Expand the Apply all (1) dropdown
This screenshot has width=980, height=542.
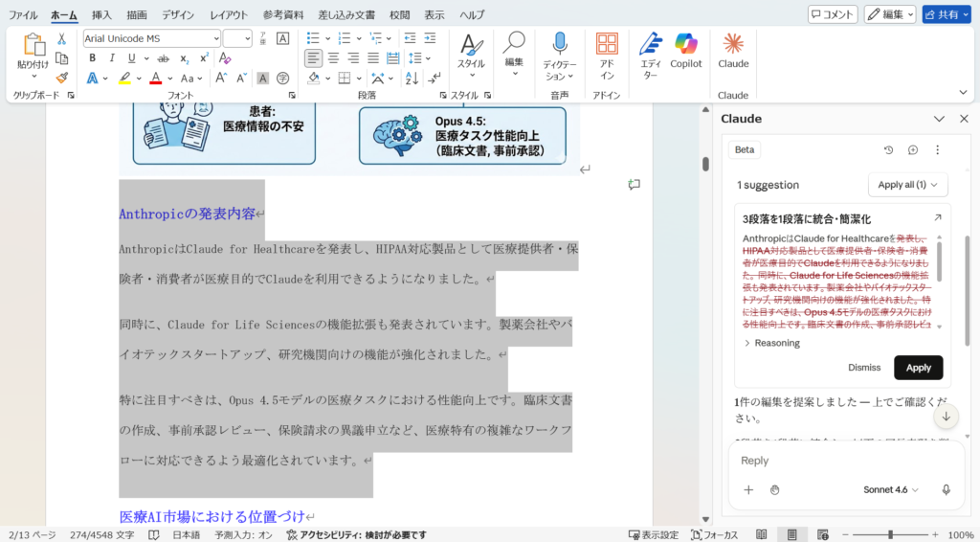pyautogui.click(x=908, y=184)
